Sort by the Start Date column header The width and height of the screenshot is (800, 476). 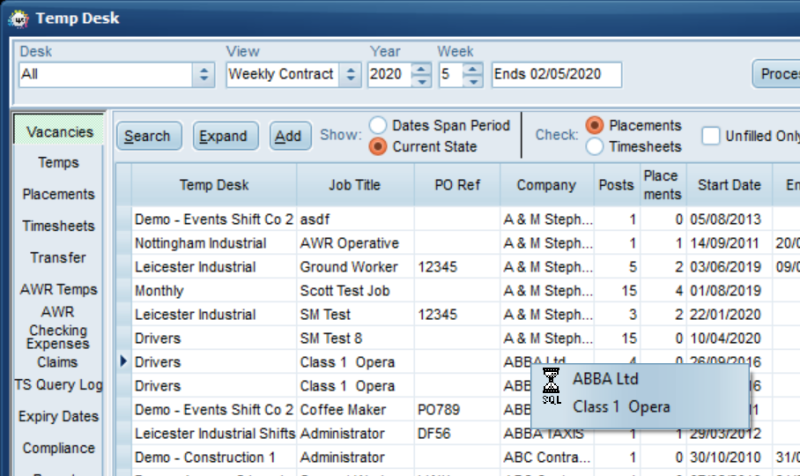(729, 185)
